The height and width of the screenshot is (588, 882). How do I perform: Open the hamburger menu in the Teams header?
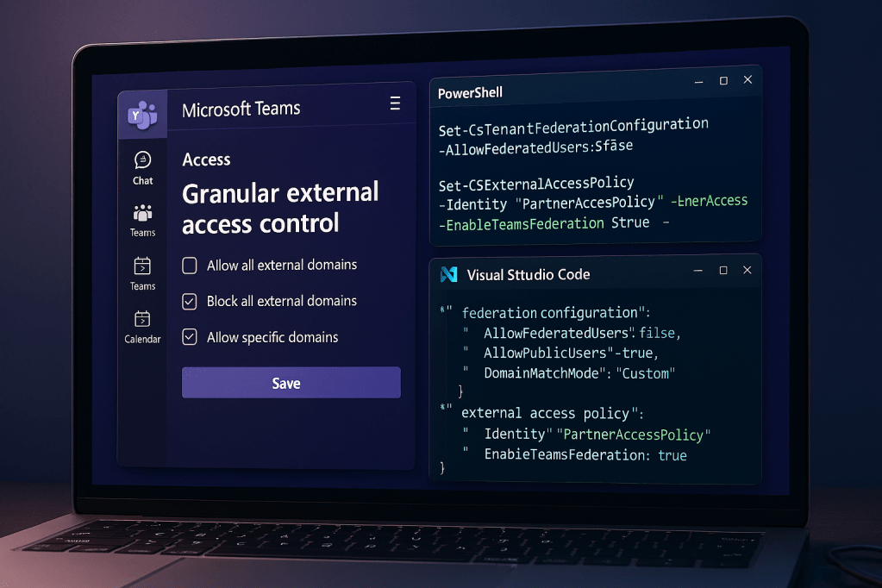pyautogui.click(x=395, y=102)
